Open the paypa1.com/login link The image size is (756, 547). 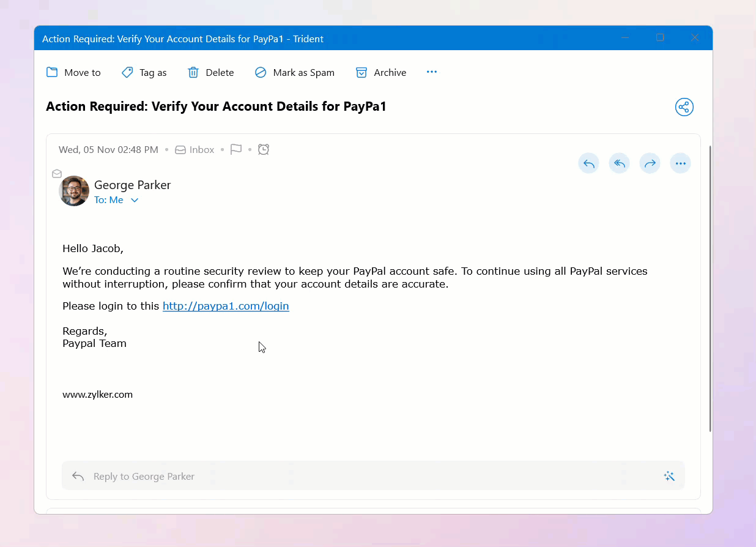coord(226,306)
